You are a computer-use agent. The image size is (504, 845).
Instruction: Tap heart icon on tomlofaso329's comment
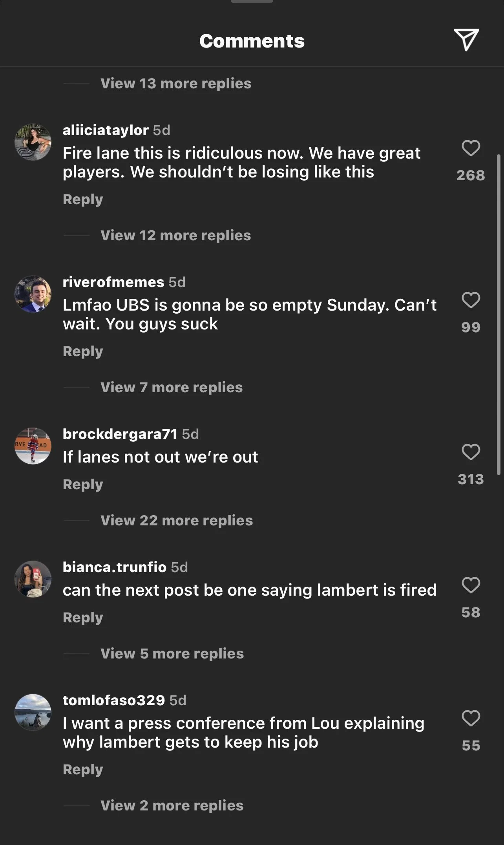pos(471,718)
